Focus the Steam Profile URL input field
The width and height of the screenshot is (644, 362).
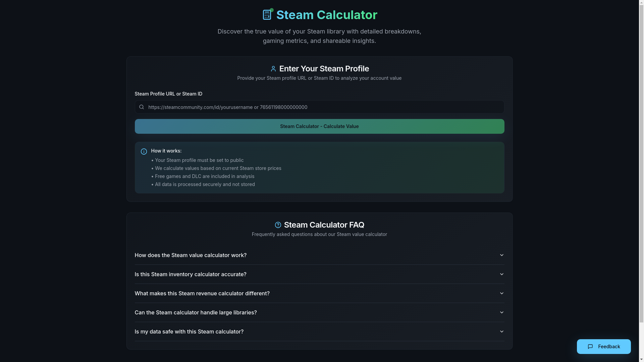[319, 107]
